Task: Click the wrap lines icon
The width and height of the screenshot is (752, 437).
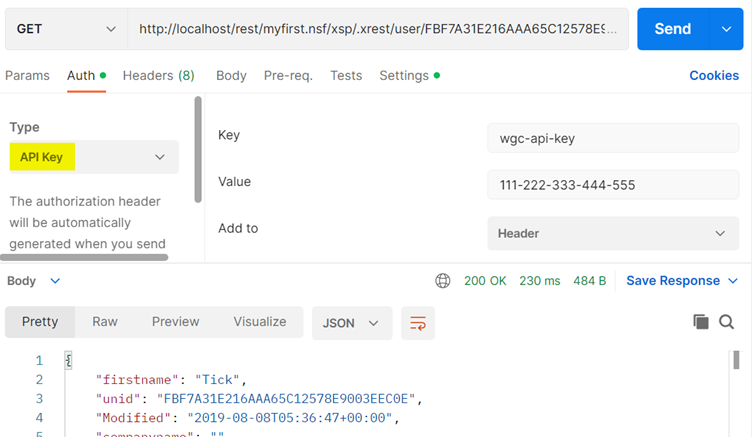Action: 418,322
